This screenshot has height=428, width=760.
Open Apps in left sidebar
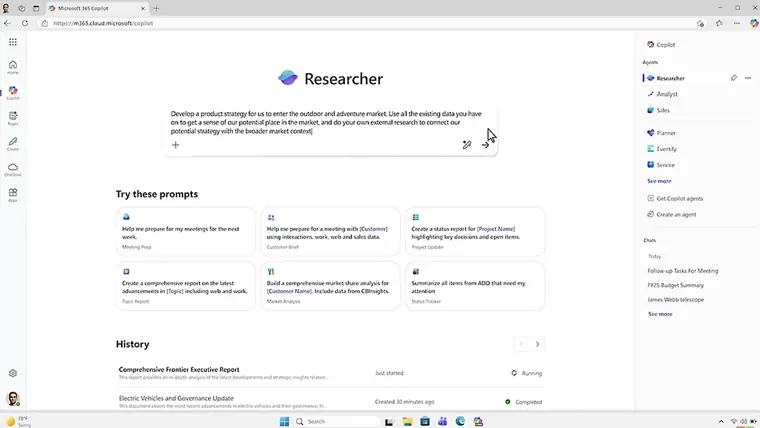(x=13, y=195)
